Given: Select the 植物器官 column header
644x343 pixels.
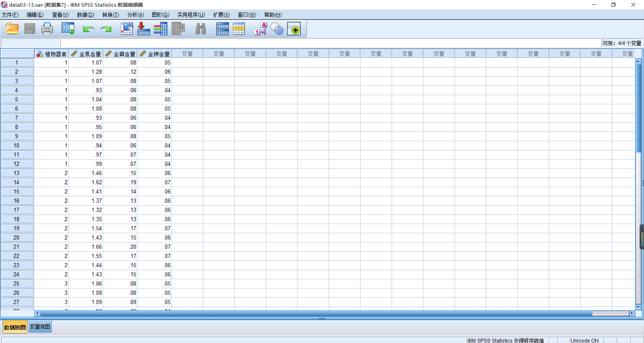Looking at the screenshot, I should 51,54.
